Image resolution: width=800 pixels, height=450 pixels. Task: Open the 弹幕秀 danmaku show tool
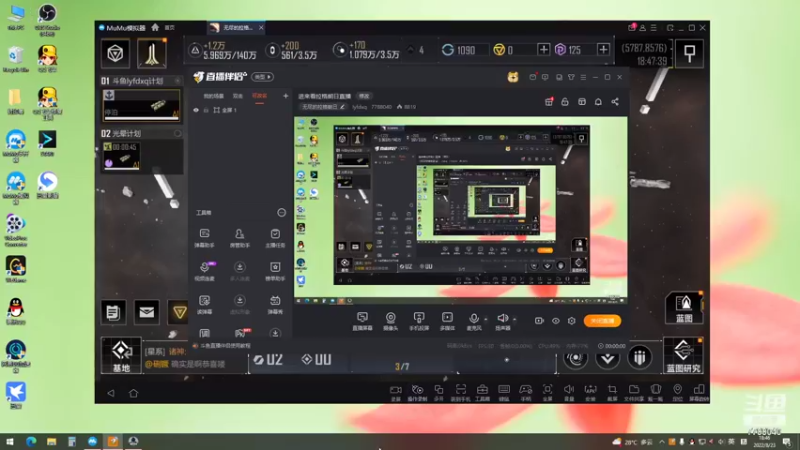(x=275, y=305)
